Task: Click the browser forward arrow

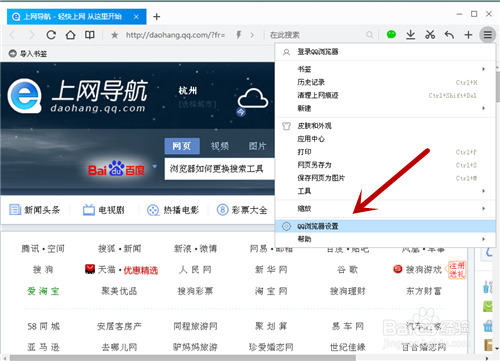Action: pyautogui.click(x=32, y=35)
